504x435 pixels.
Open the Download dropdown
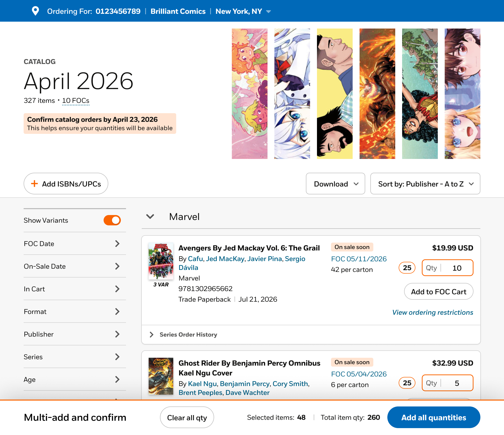(x=335, y=184)
